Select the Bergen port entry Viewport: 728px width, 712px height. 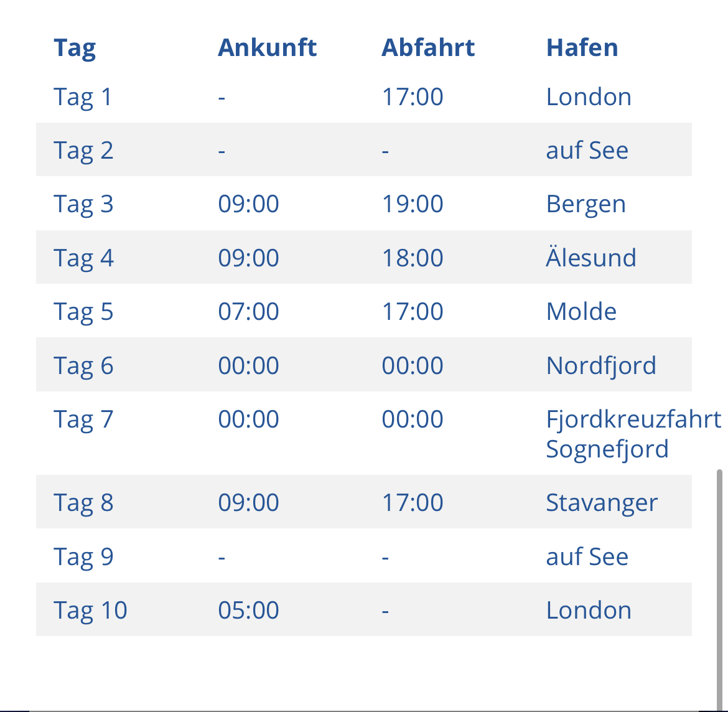[586, 204]
